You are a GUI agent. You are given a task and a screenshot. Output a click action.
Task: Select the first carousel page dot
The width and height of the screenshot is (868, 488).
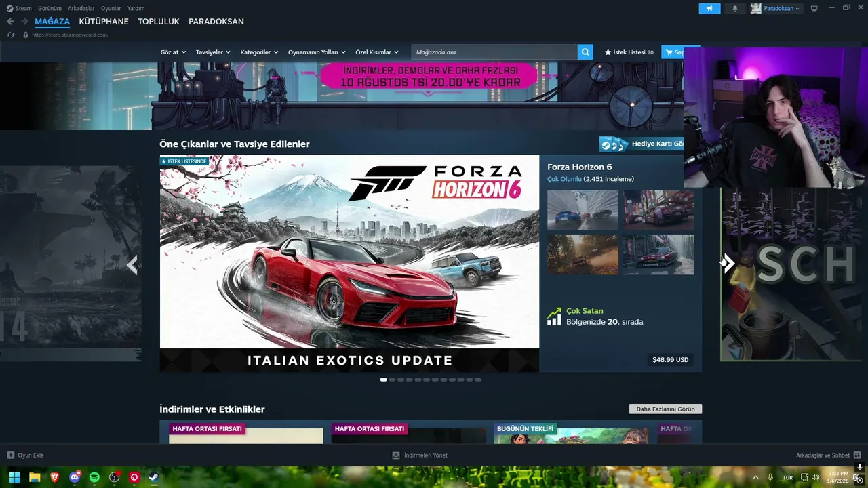pos(384,380)
